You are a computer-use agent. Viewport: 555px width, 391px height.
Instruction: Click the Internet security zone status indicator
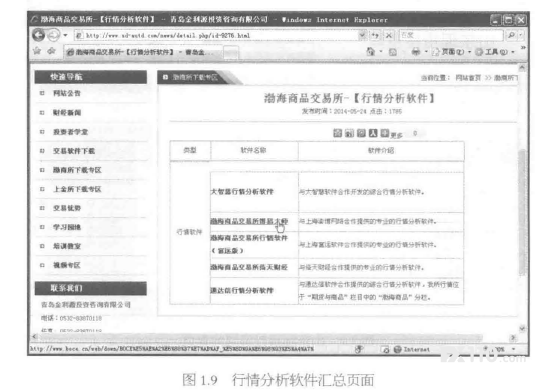pos(412,350)
